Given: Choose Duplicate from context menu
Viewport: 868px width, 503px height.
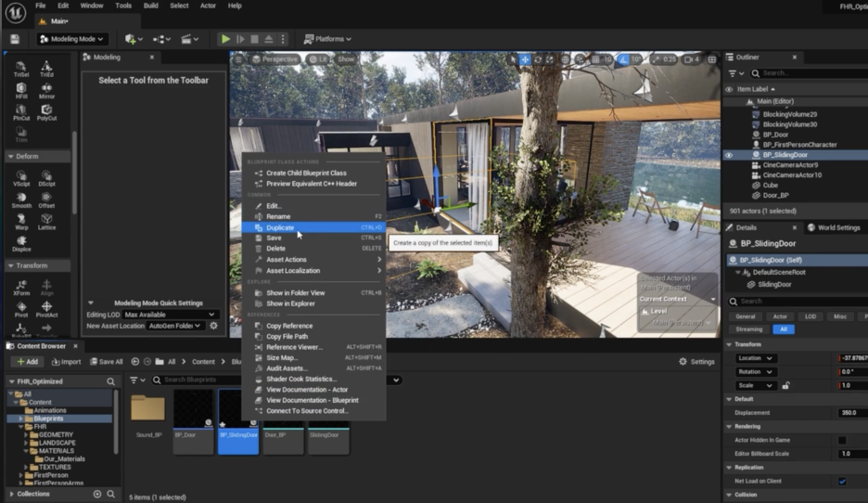Looking at the screenshot, I should pyautogui.click(x=313, y=227).
